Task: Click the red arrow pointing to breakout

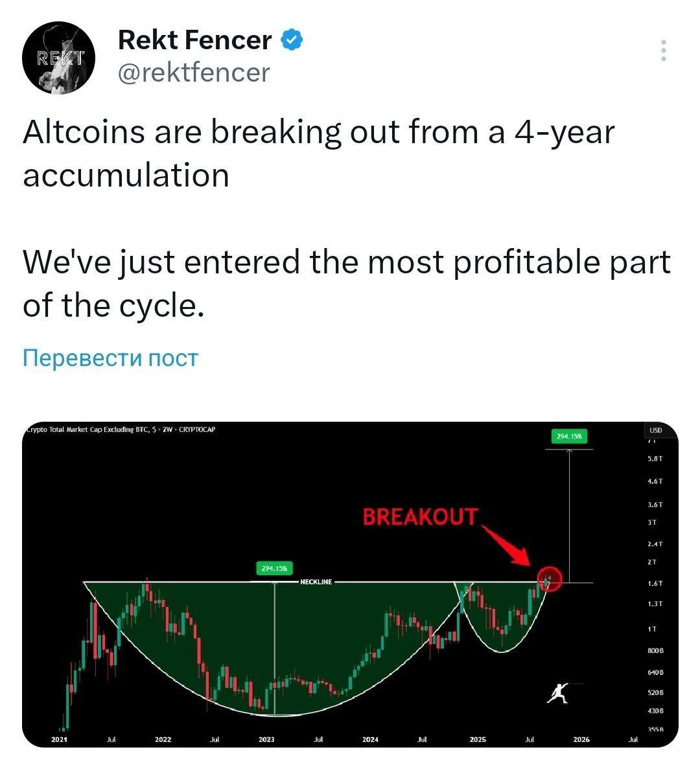Action: [x=506, y=546]
